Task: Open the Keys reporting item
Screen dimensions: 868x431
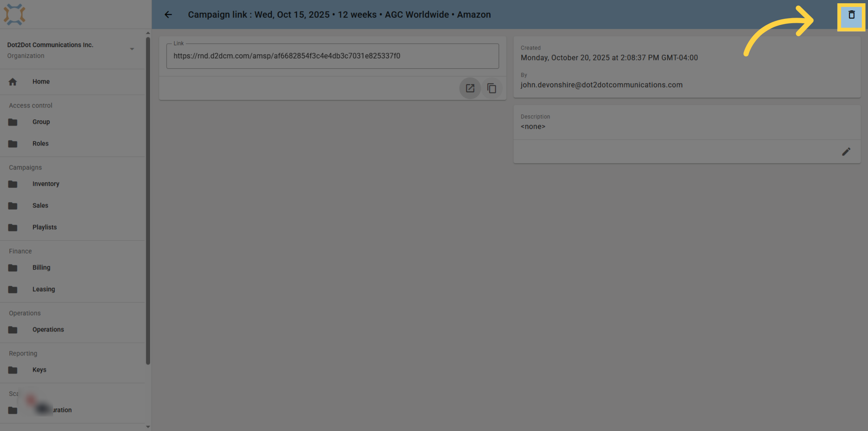Action: click(72, 370)
